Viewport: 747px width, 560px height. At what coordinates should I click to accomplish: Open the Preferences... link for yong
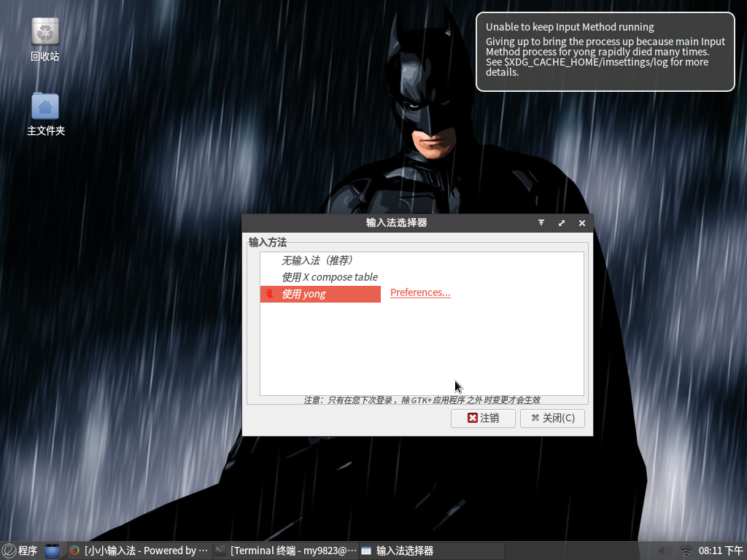pyautogui.click(x=420, y=292)
